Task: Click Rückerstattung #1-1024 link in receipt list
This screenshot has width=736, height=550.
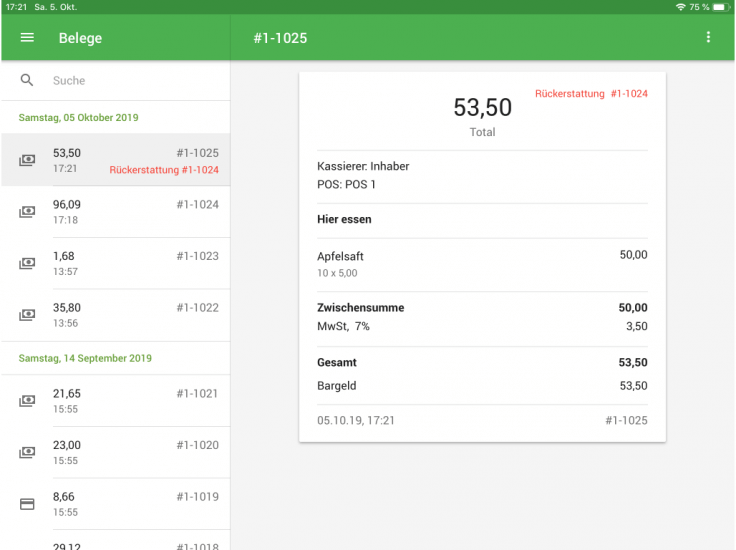Action: (164, 170)
